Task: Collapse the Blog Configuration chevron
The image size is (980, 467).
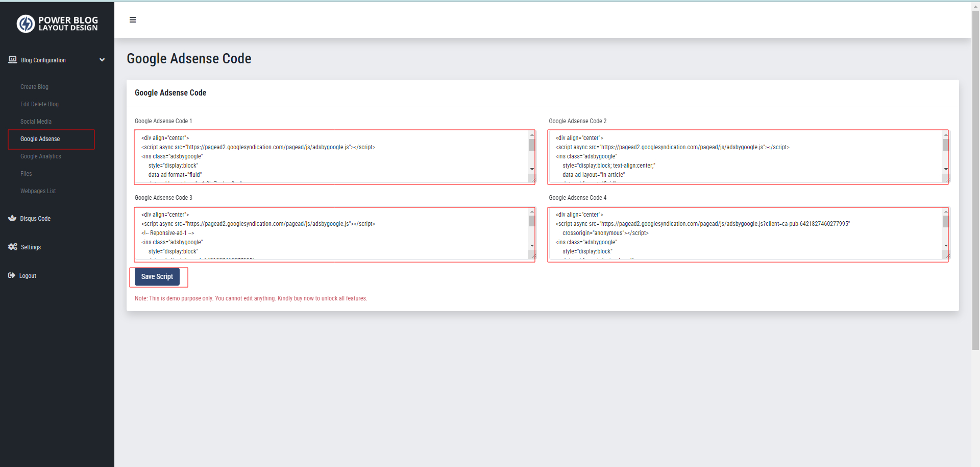Action: [x=102, y=60]
